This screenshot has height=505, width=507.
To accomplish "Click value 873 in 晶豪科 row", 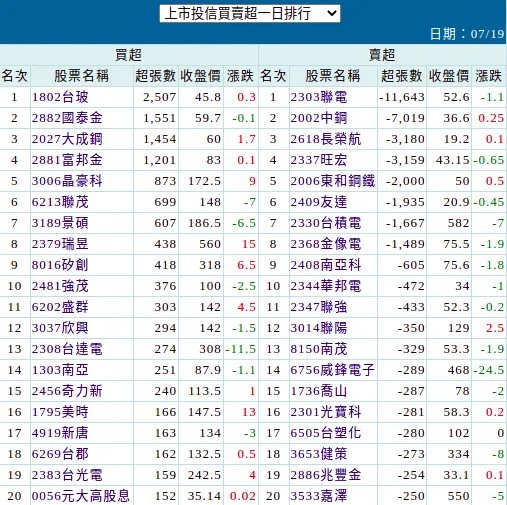I will pyautogui.click(x=165, y=181).
